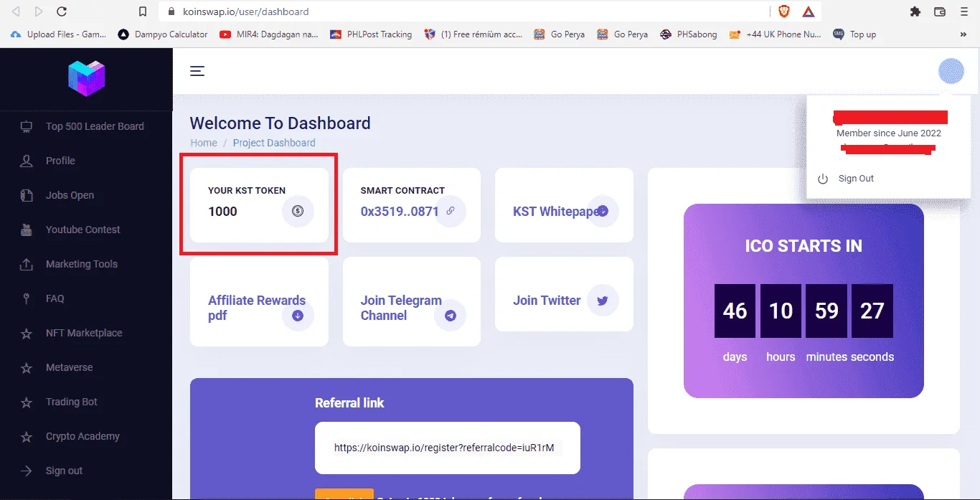Open Crypto Academy menu item
980x500 pixels.
(x=83, y=436)
